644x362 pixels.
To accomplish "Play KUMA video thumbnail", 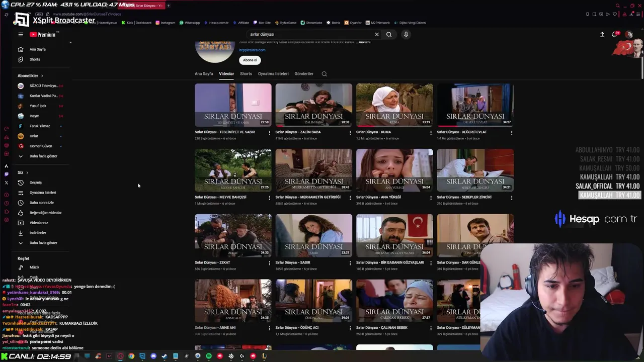I will point(394,105).
